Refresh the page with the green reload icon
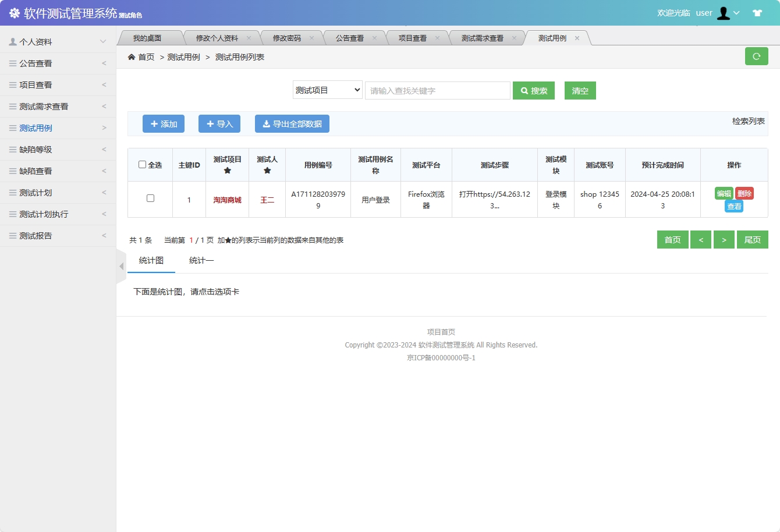This screenshot has height=532, width=780. coord(757,56)
